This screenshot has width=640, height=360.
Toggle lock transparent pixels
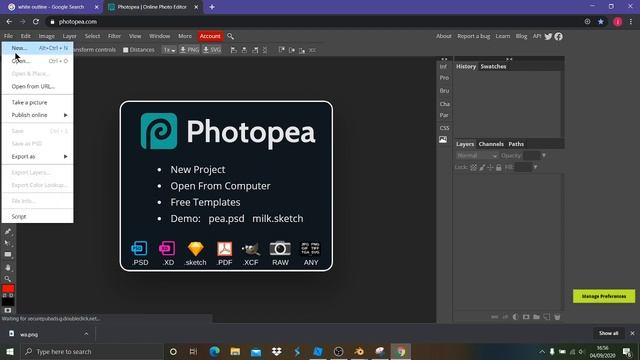473,167
